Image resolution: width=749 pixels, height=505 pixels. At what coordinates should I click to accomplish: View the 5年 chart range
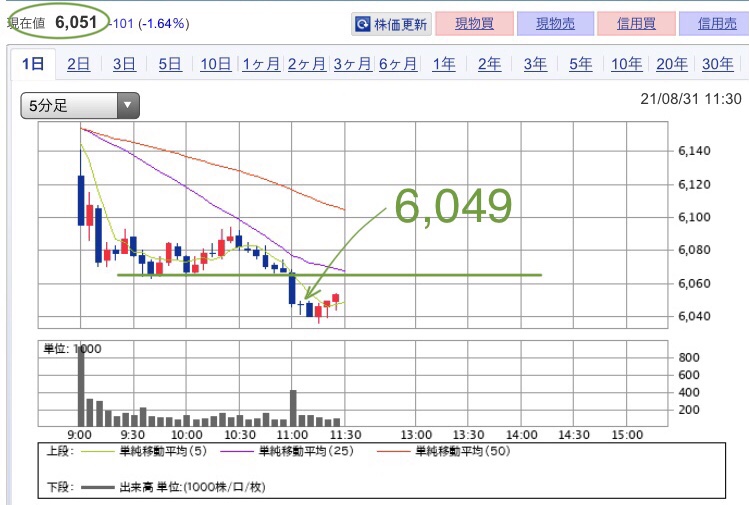pos(580,64)
